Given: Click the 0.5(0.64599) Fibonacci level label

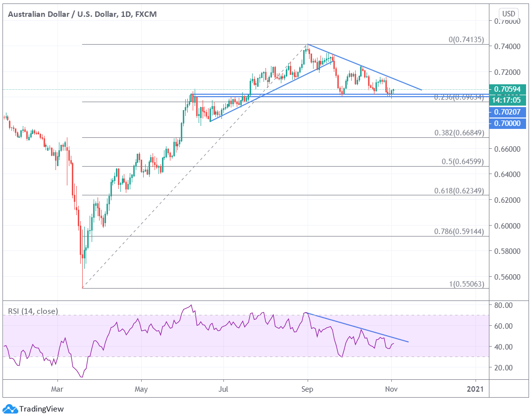Looking at the screenshot, I should point(462,161).
